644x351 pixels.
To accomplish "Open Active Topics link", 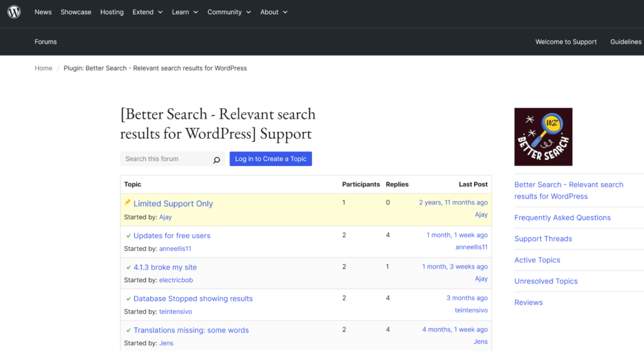I will 537,260.
